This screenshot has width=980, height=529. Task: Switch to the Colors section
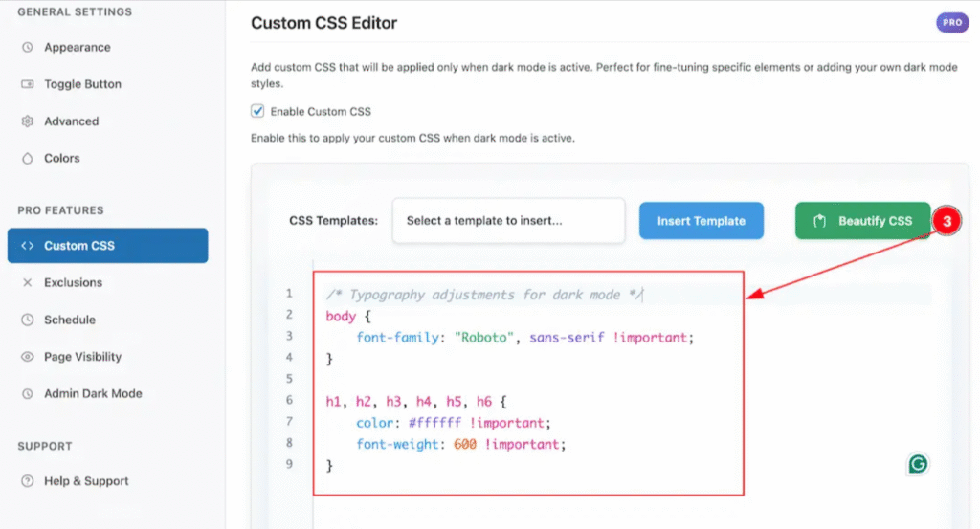tap(62, 159)
